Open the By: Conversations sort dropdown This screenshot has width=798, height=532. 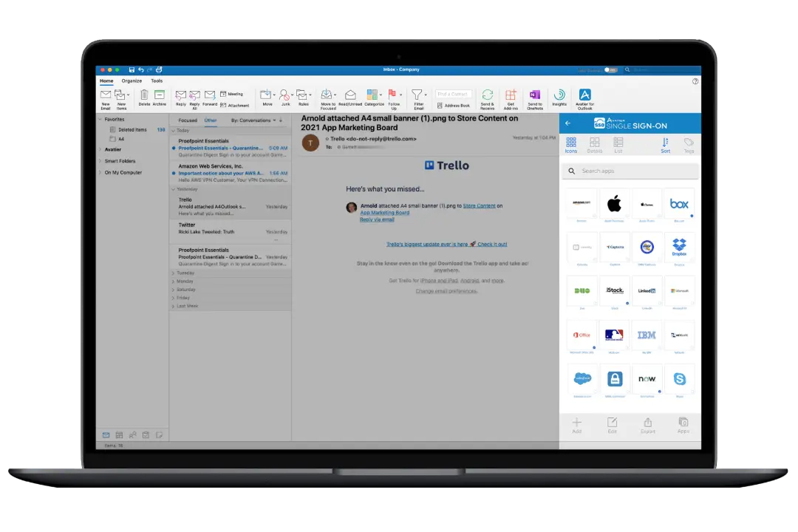[x=253, y=120]
